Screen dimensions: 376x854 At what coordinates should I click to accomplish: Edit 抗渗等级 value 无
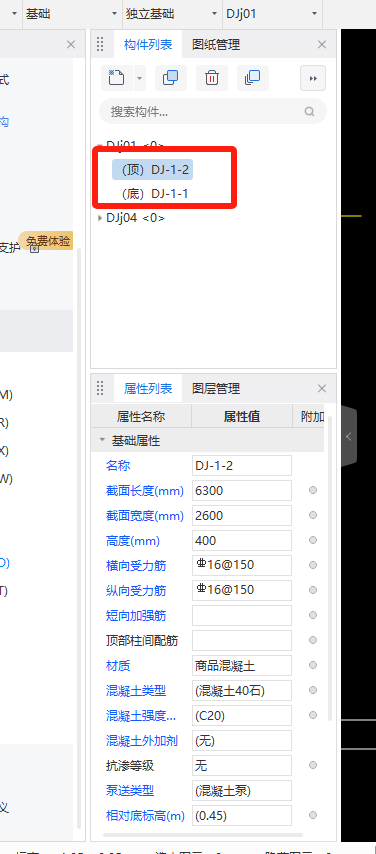tap(242, 766)
